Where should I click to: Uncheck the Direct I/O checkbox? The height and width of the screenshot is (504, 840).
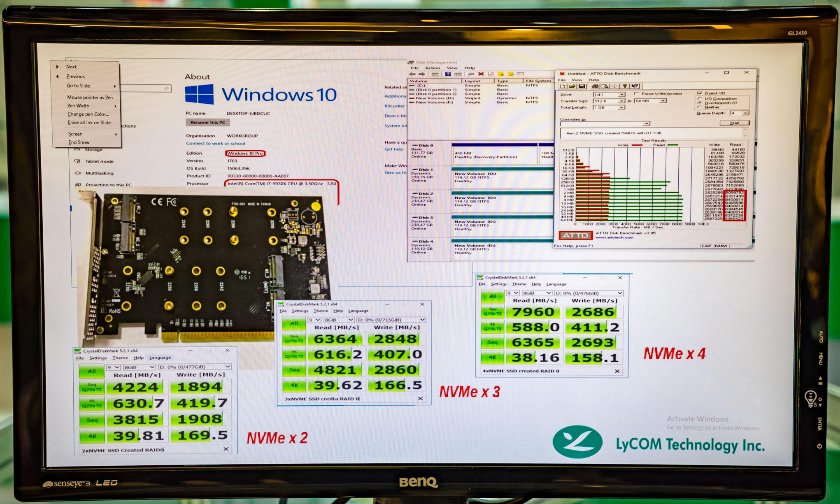click(700, 93)
